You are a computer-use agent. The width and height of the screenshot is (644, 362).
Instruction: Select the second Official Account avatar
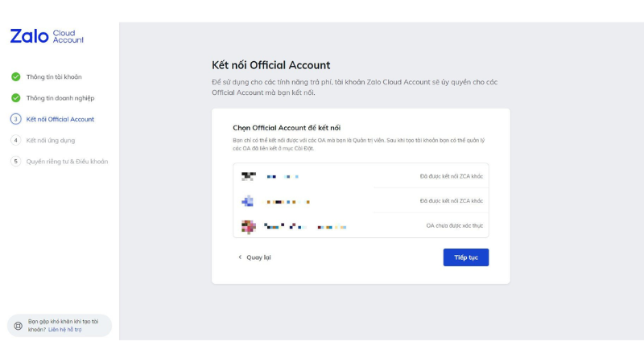pos(248,201)
